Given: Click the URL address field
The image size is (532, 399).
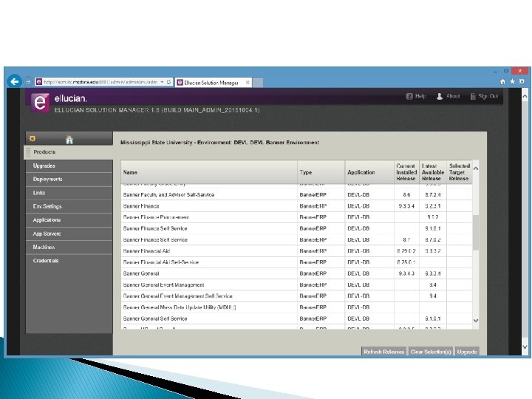Looking at the screenshot, I should coord(100,82).
